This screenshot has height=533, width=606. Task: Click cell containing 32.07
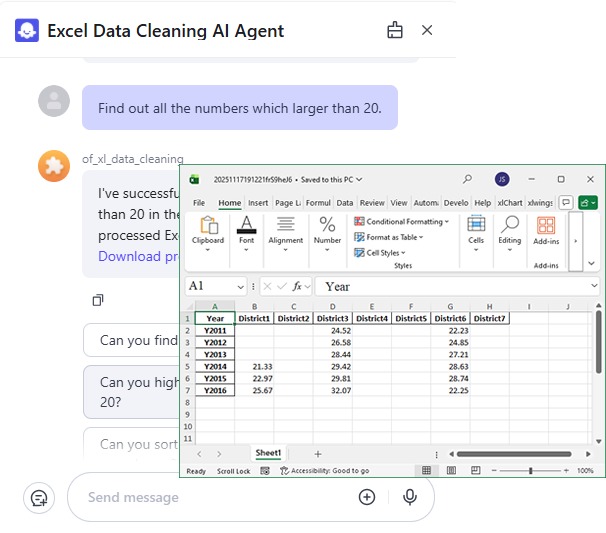(x=333, y=390)
